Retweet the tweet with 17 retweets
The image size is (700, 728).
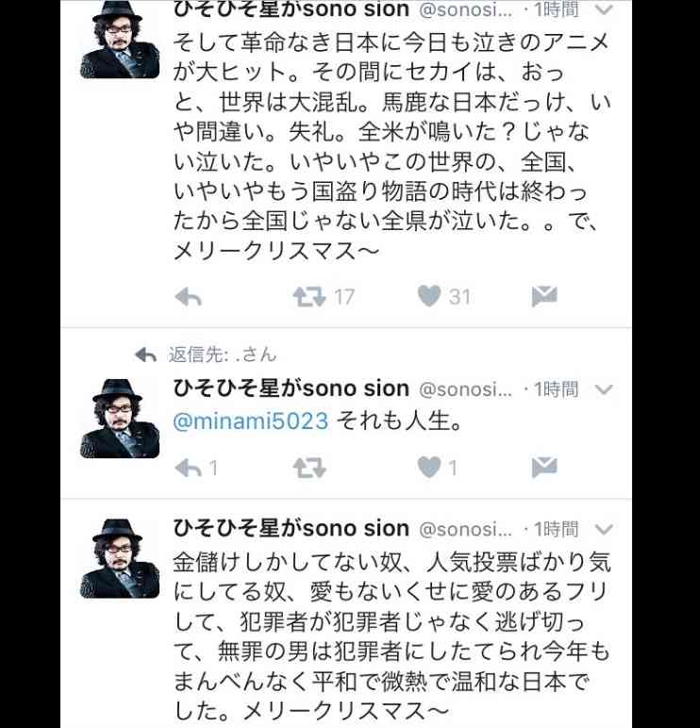(309, 297)
